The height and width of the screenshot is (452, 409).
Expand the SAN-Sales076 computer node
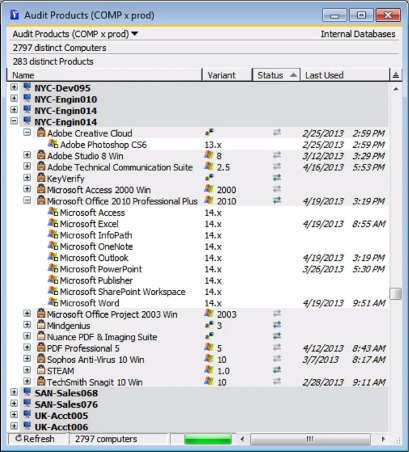(14, 404)
